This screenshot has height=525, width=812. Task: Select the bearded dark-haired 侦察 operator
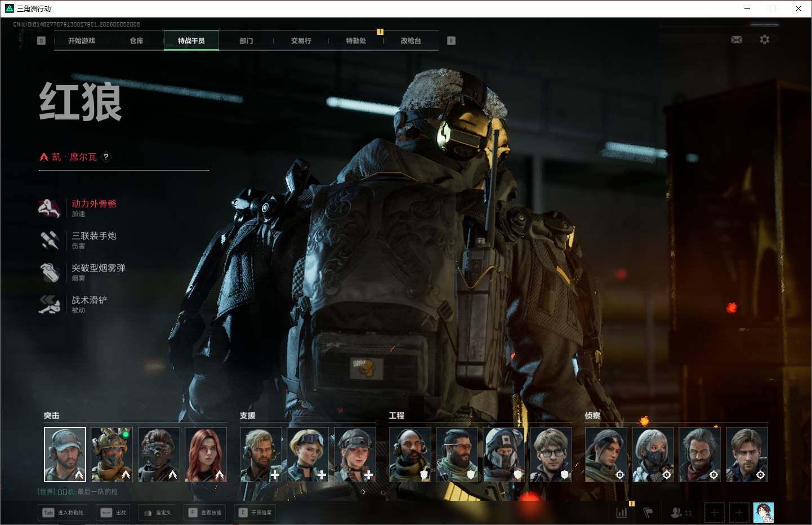(x=699, y=455)
